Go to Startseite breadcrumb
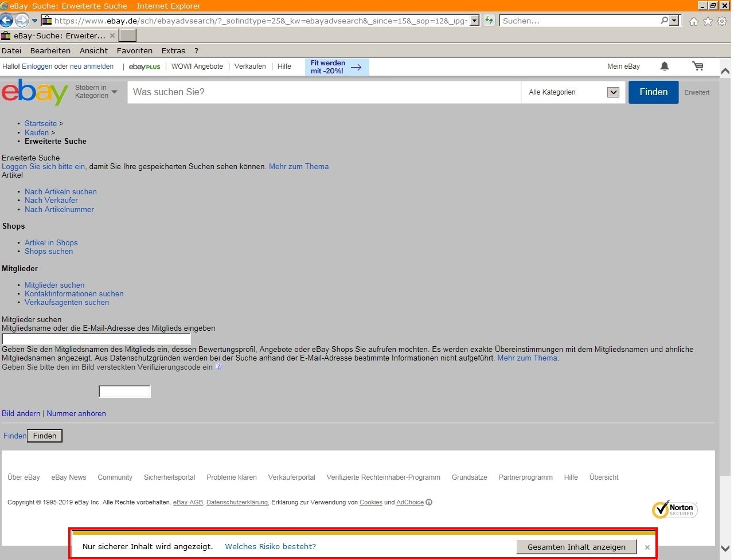The height and width of the screenshot is (560, 734). tap(41, 123)
